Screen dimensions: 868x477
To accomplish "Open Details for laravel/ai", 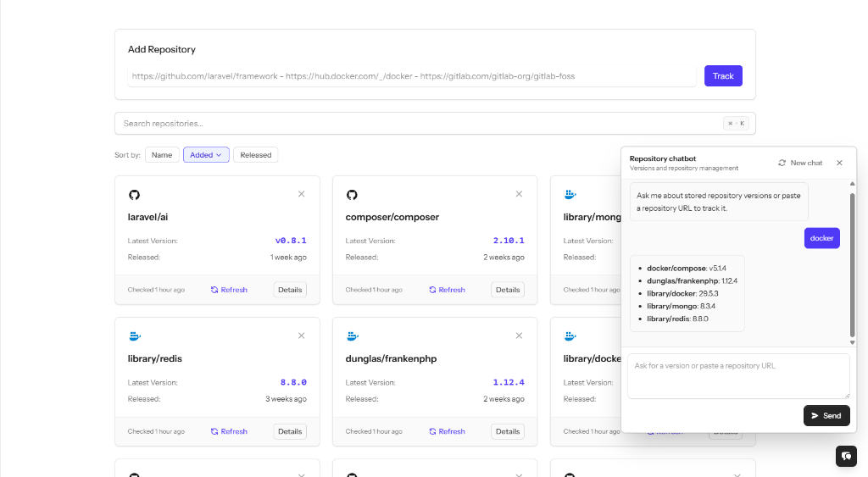I will click(x=290, y=290).
